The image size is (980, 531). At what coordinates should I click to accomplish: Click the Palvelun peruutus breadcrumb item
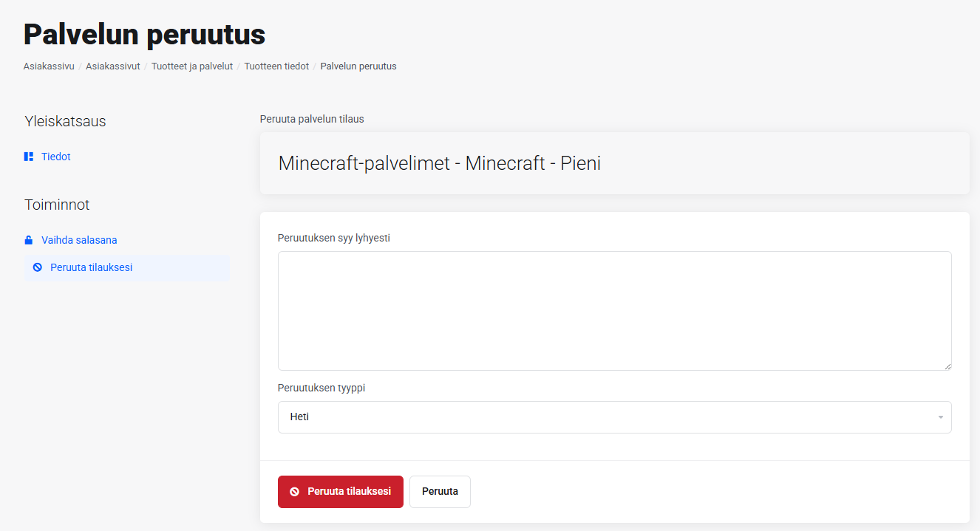(x=358, y=66)
